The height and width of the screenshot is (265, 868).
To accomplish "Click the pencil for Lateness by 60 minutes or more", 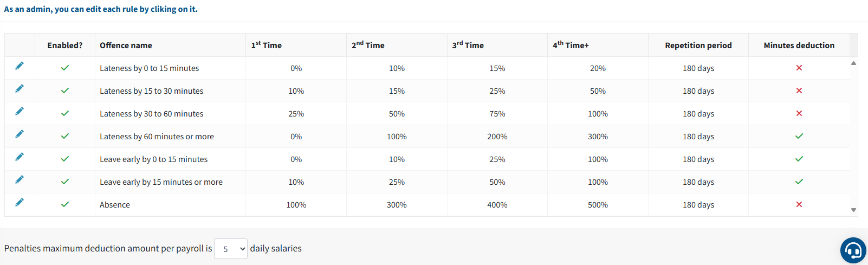I will [x=20, y=134].
